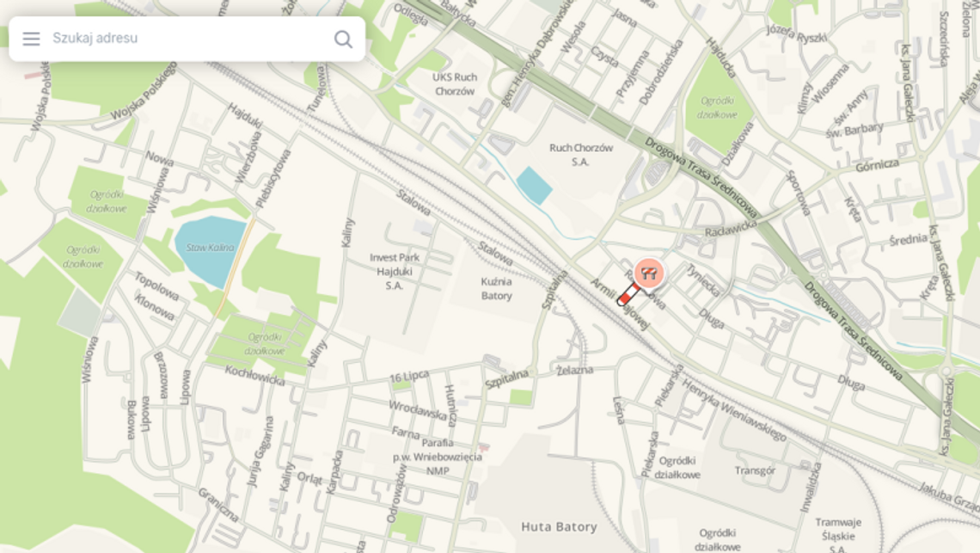Select the Ruch Chorzów S.A. label

click(x=580, y=155)
